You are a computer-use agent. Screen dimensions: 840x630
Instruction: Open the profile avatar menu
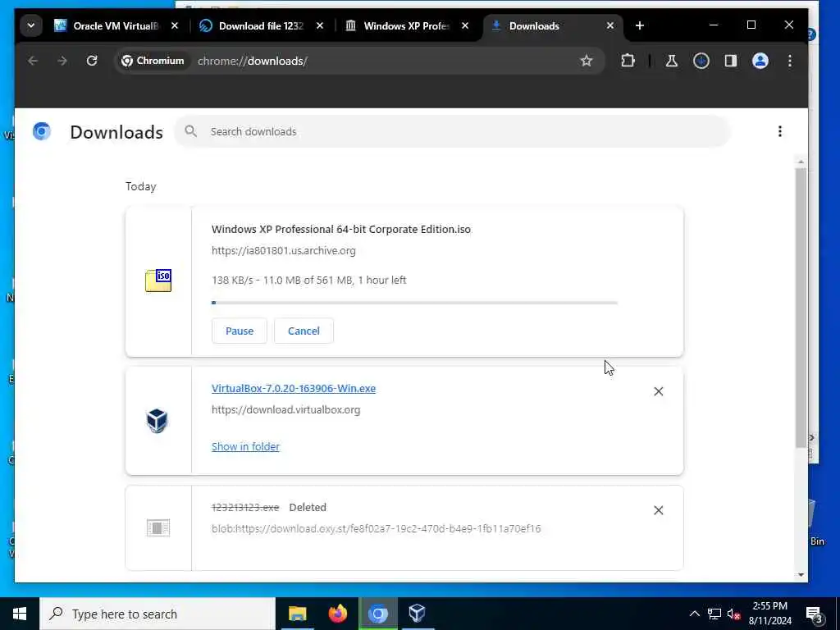(x=760, y=61)
